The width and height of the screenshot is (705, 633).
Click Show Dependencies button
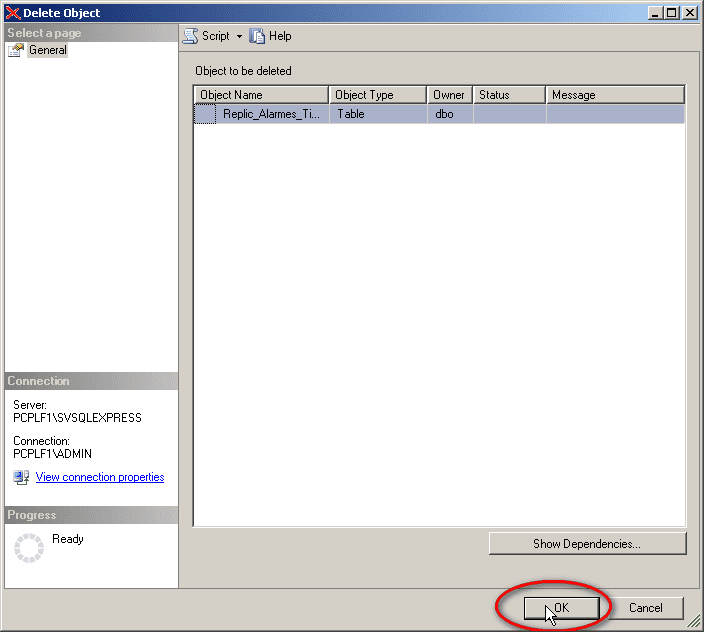(587, 544)
